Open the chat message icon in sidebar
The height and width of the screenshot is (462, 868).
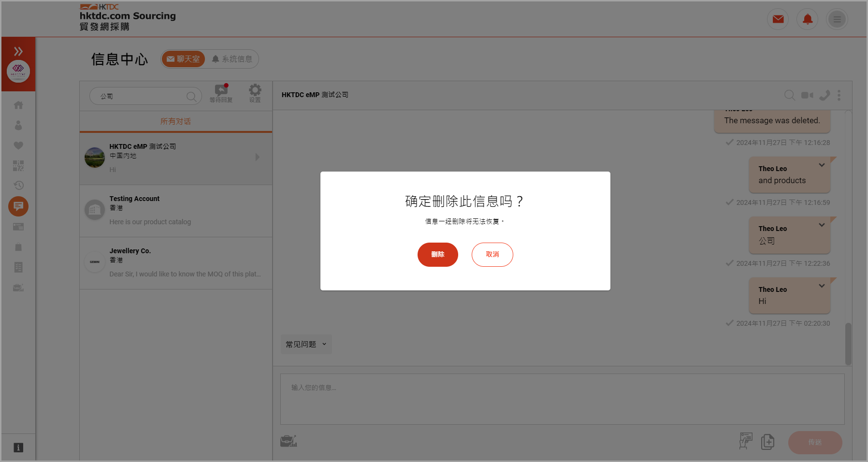[x=18, y=206]
